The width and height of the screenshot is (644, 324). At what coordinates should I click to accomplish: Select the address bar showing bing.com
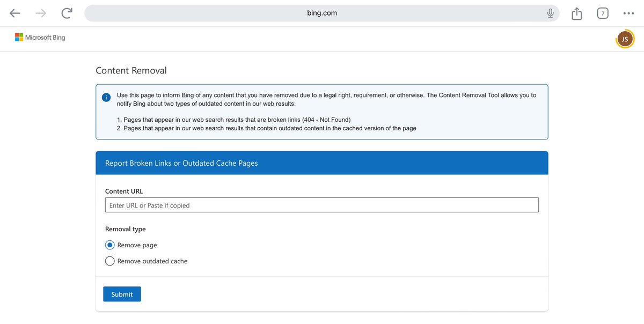[x=322, y=12]
